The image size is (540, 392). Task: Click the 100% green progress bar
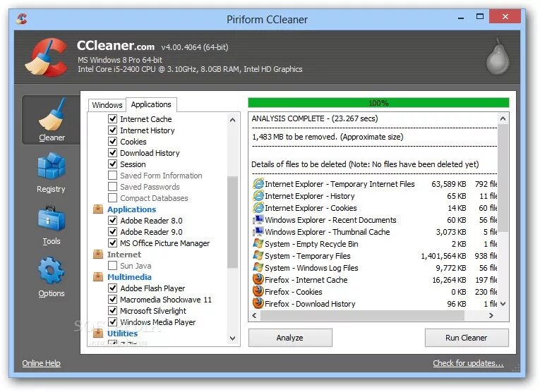coord(378,103)
